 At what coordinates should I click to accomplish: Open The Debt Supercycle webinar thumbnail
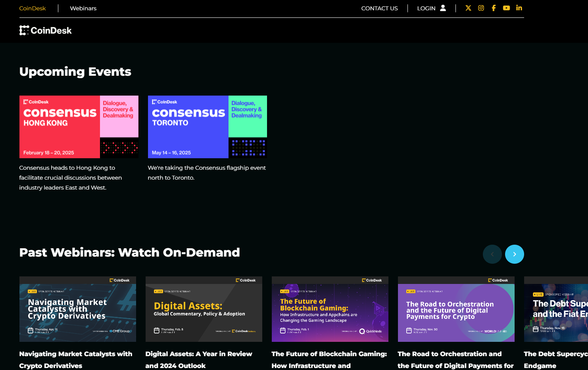(556, 309)
